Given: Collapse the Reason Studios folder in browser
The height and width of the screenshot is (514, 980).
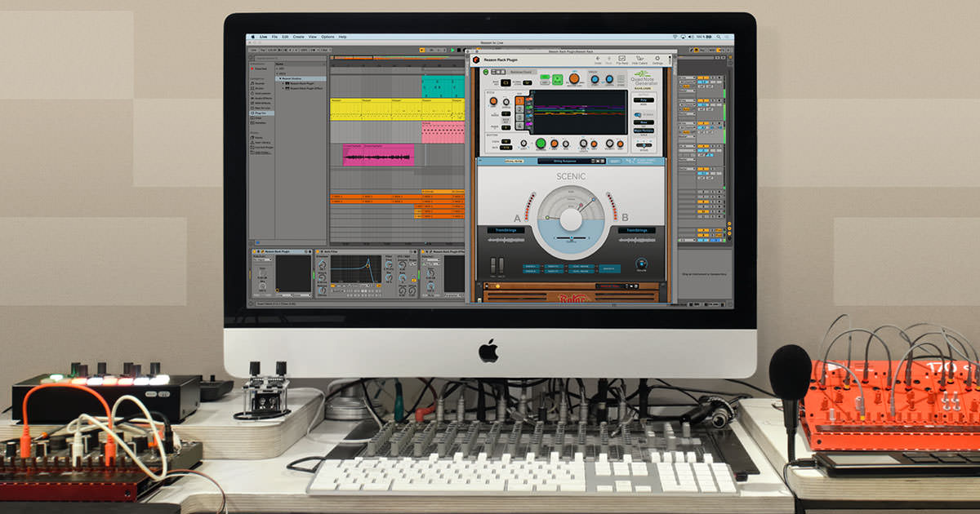Looking at the screenshot, I should [280, 78].
